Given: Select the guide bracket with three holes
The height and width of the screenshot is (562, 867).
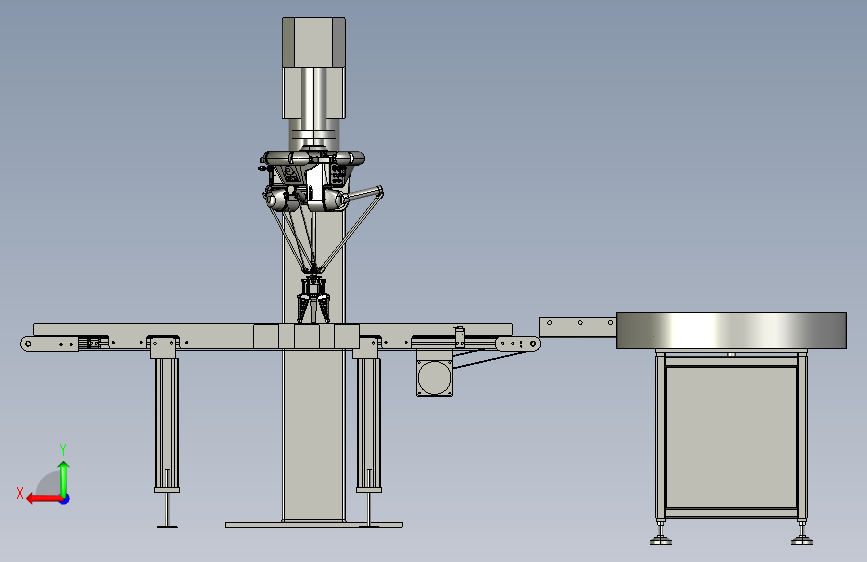Looking at the screenshot, I should click(x=578, y=326).
